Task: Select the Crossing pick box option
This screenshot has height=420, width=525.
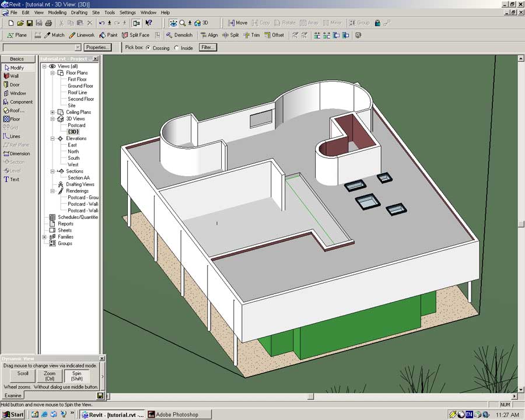Action: click(148, 48)
